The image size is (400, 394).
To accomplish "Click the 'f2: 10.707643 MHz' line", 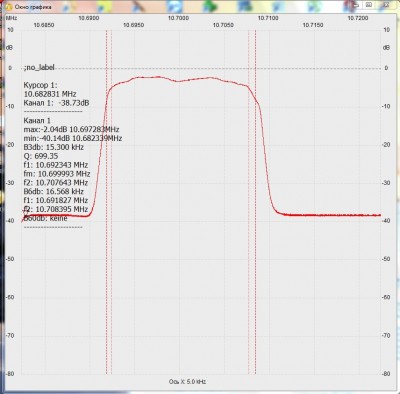I will click(x=56, y=183).
